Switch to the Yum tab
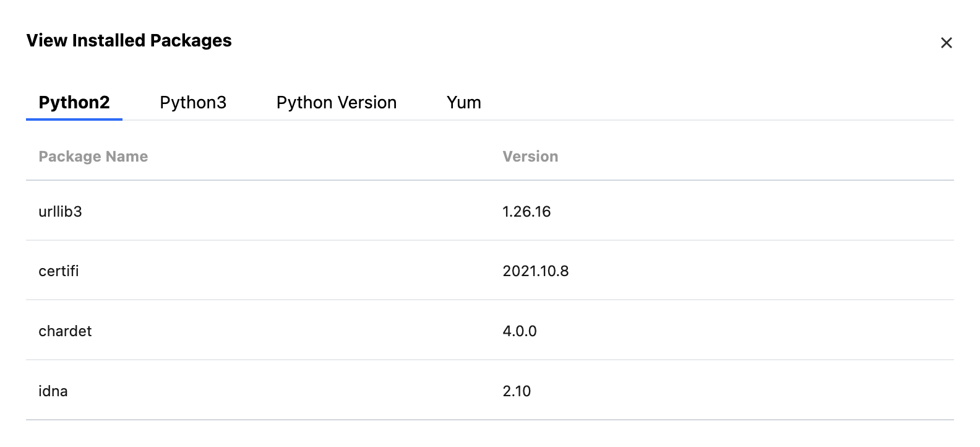The image size is (980, 447). [463, 103]
